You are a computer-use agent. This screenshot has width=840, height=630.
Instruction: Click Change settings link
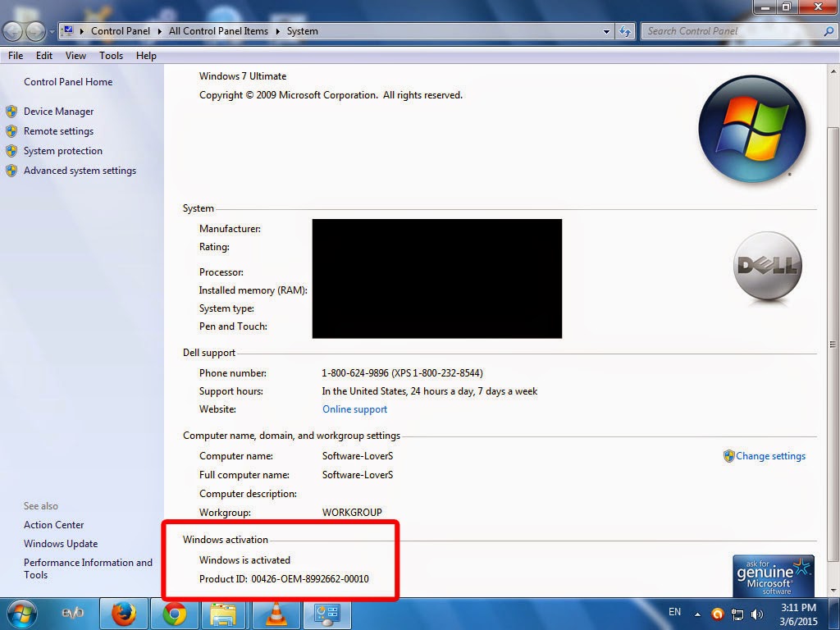[x=770, y=455]
